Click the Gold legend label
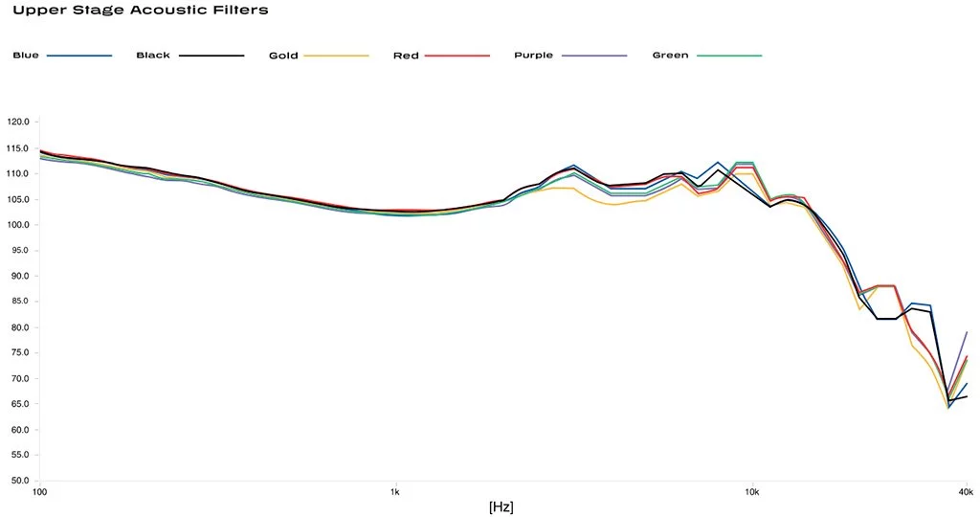Image resolution: width=980 pixels, height=517 pixels. tap(283, 56)
